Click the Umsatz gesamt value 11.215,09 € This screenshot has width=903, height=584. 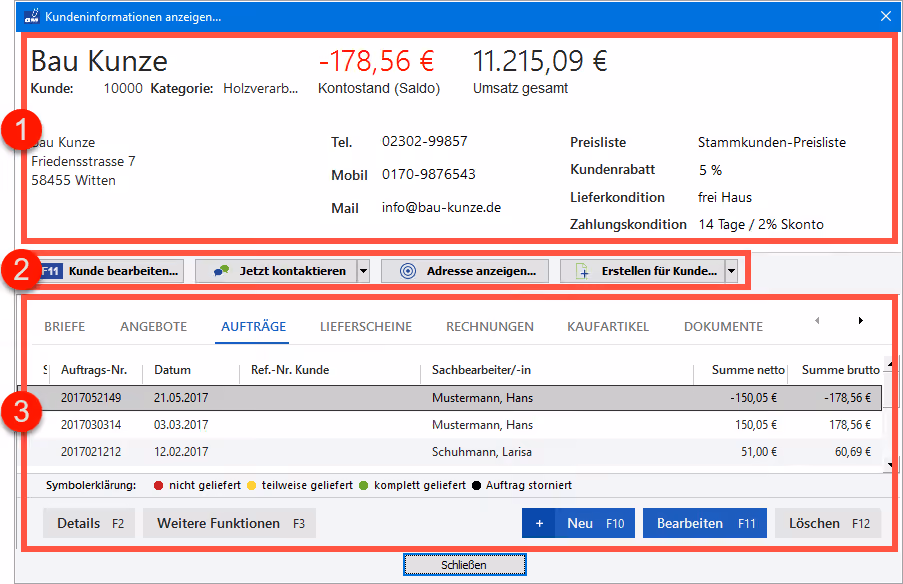(x=540, y=61)
